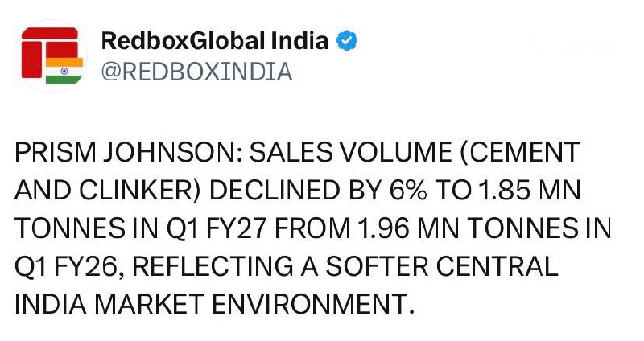Click the word DECLINED in the tweet
This screenshot has height=341, width=644.
275,191
